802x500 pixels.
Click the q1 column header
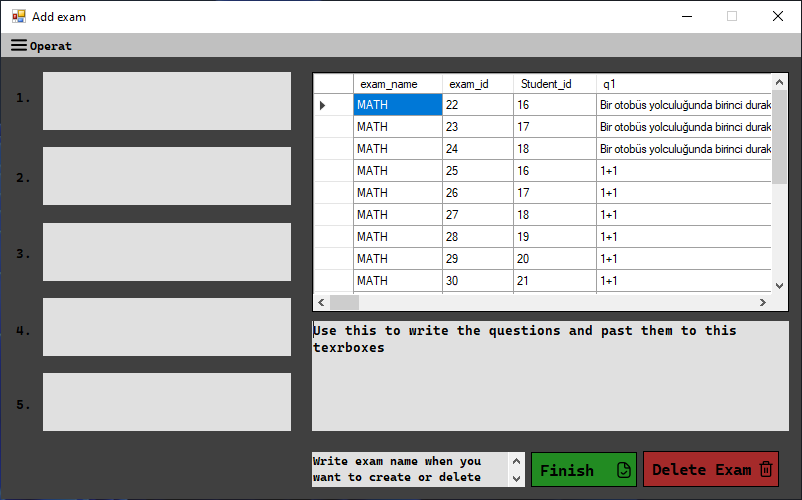(x=684, y=84)
